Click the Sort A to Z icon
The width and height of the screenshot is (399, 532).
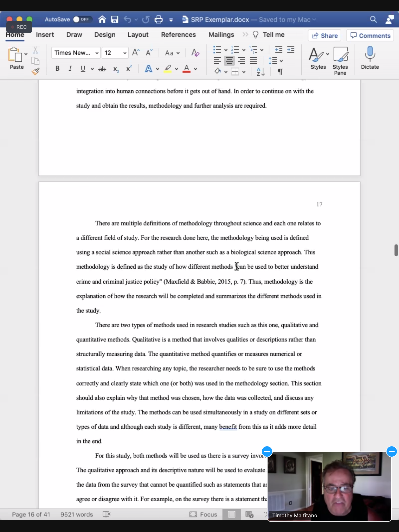point(261,71)
